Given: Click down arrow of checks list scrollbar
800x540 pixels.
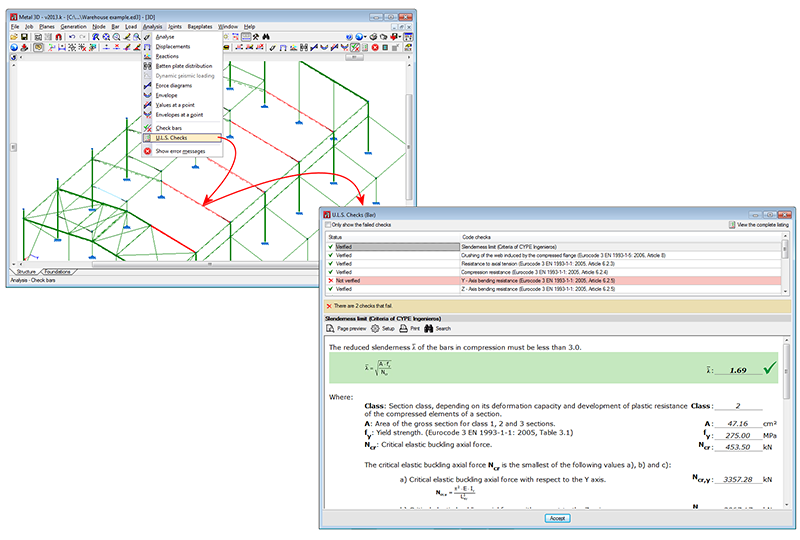Looking at the screenshot, I should [x=785, y=291].
